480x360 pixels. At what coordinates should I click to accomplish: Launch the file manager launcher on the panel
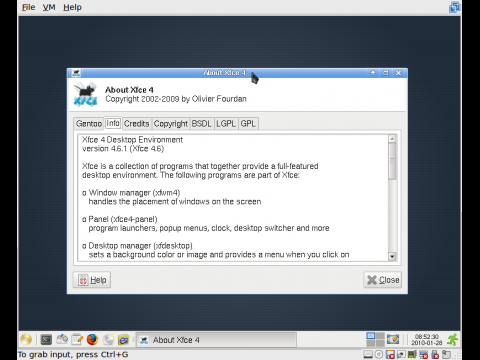pyautogui.click(x=62, y=340)
